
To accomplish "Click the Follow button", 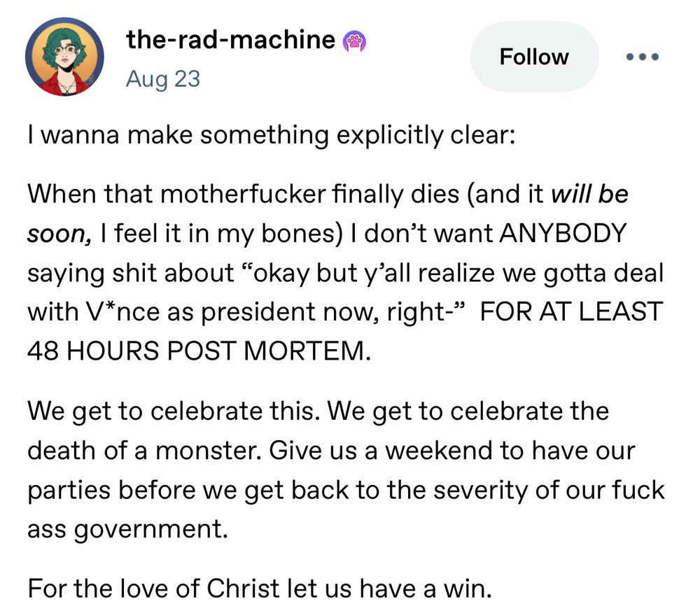I will click(x=534, y=57).
